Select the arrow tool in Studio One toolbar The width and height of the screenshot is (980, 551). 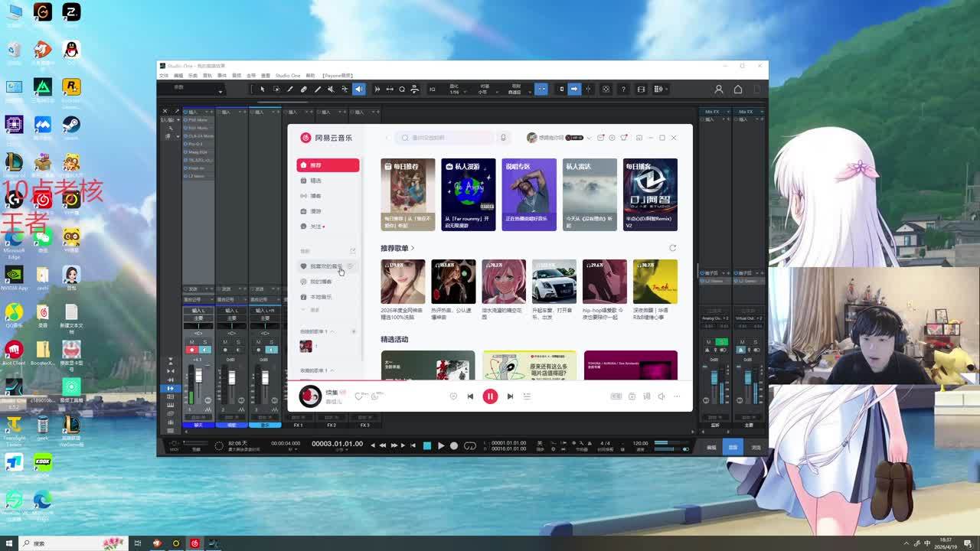pyautogui.click(x=262, y=90)
